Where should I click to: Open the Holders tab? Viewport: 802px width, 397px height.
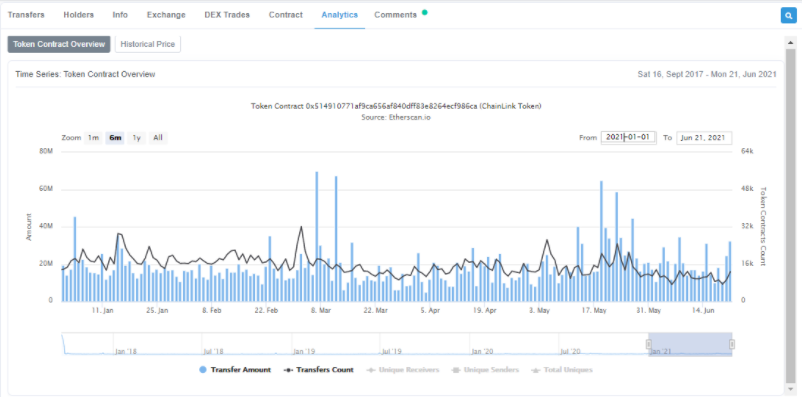[x=79, y=15]
